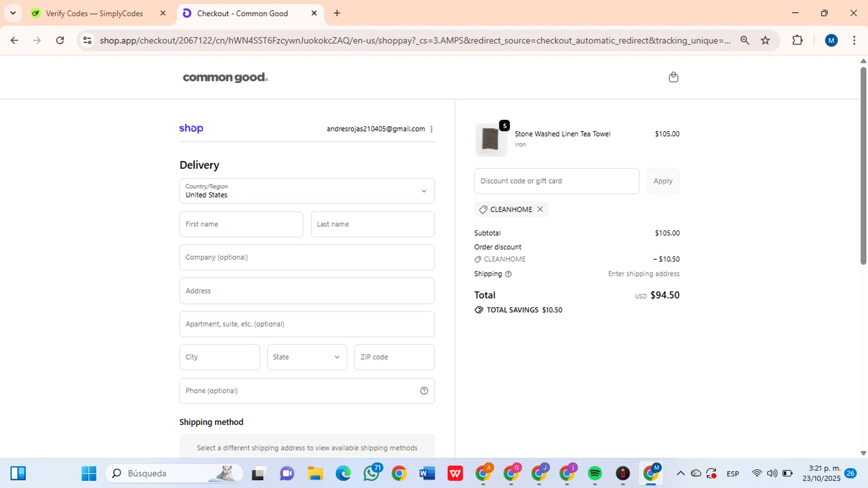Show hidden system tray icons
868x488 pixels.
681,474
